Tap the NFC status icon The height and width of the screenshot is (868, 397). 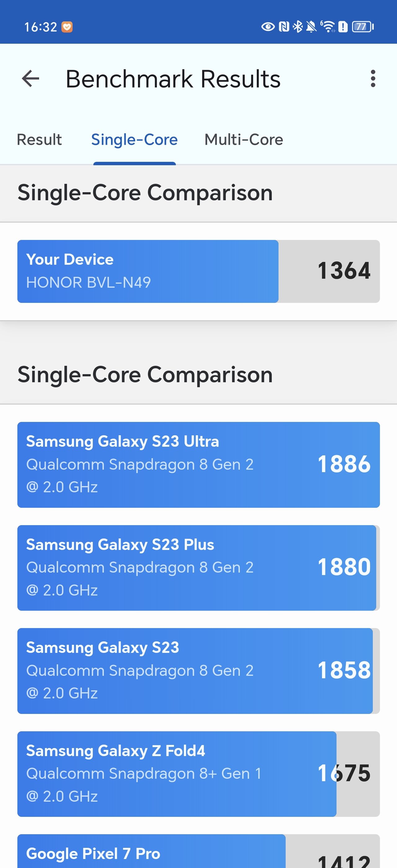coord(284,27)
